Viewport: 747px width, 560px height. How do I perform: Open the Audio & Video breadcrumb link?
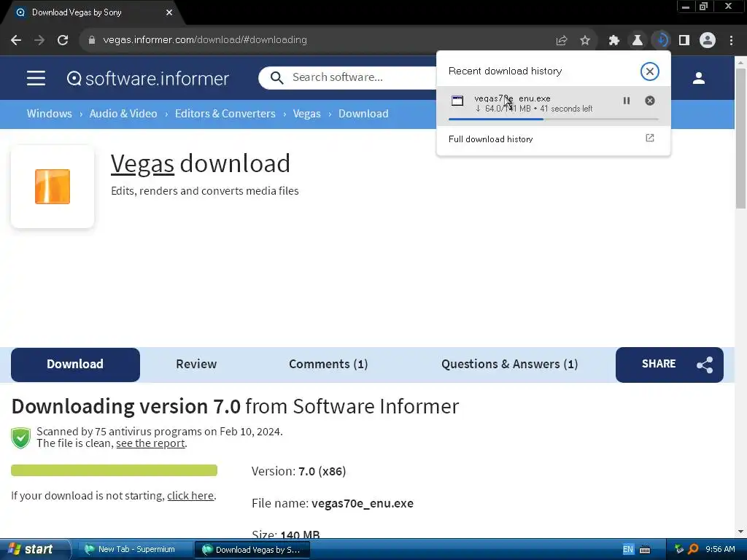[123, 114]
